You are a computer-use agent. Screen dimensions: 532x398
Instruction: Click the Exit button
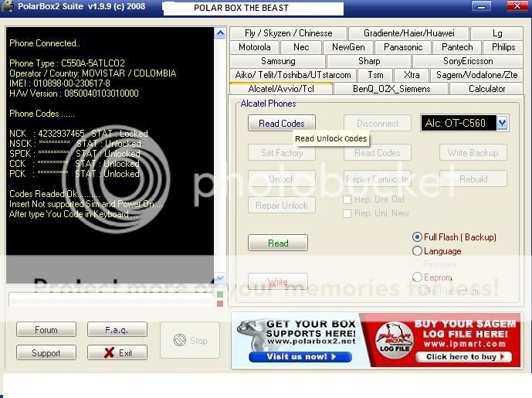pos(117,353)
